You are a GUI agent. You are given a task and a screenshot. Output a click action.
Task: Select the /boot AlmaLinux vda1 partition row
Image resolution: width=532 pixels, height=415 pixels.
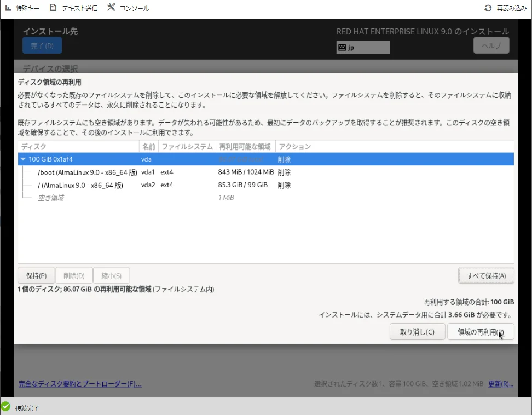coord(88,172)
